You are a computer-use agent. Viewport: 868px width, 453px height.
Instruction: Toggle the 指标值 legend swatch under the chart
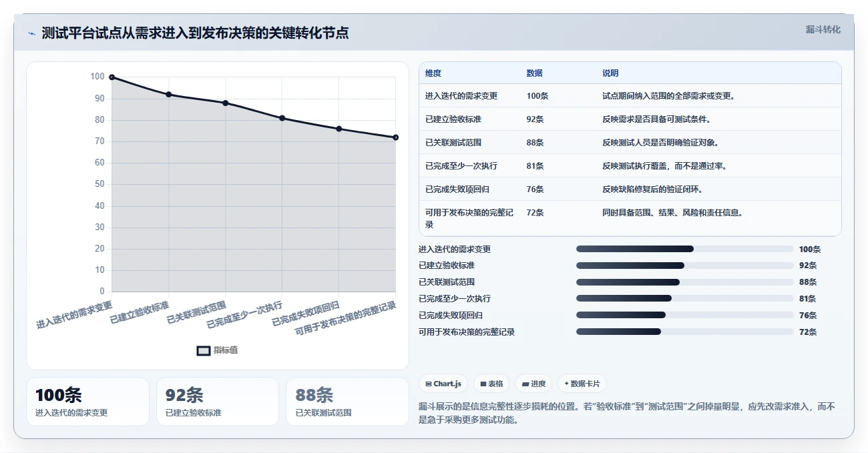click(x=204, y=350)
